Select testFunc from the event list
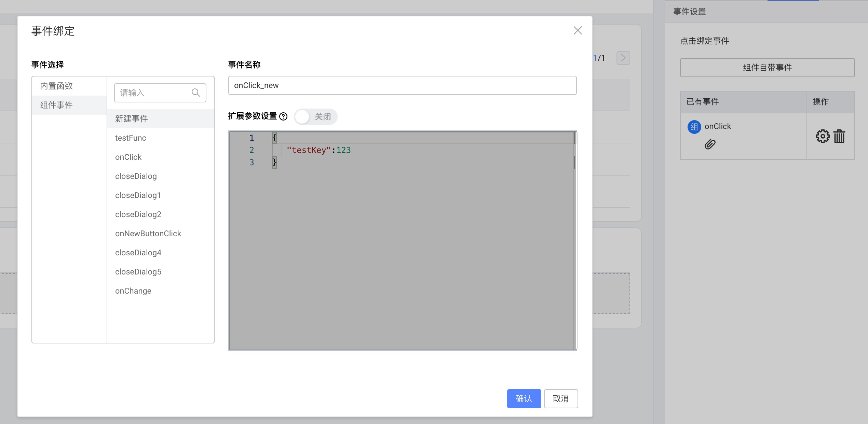This screenshot has height=424, width=868. (x=131, y=138)
